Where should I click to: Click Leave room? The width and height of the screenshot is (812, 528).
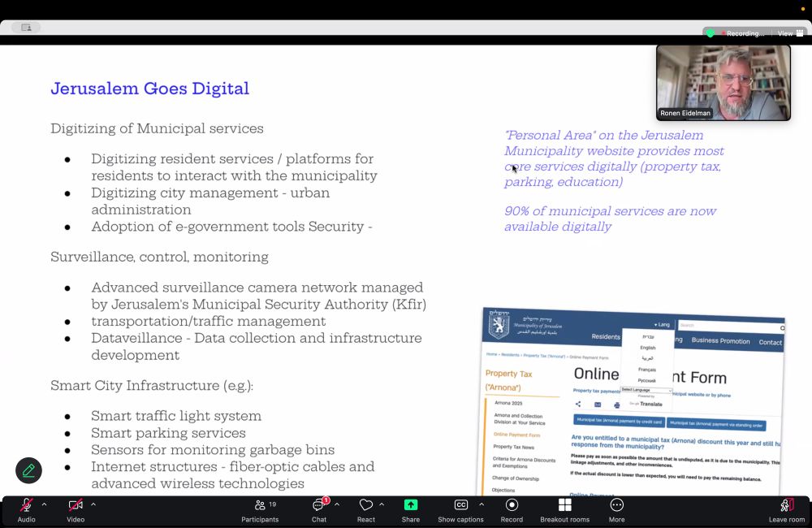pos(787,511)
